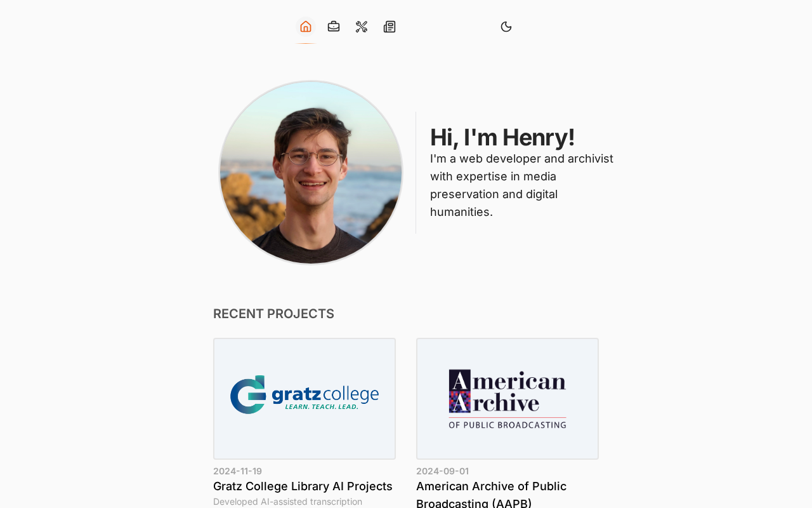
Task: Open American Archive of Public Broadcasting link
Action: pos(491,486)
